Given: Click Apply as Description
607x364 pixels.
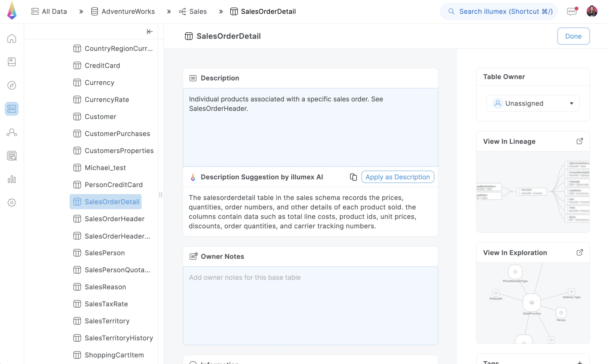Looking at the screenshot, I should click(397, 177).
